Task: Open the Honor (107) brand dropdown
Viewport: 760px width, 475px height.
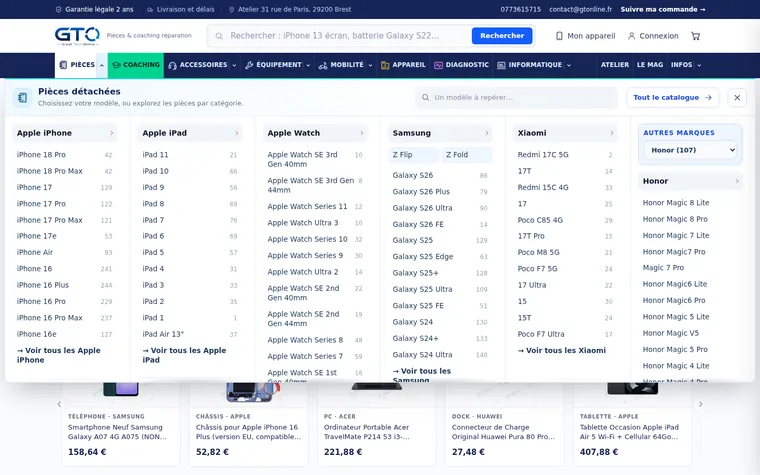Action: pyautogui.click(x=690, y=150)
